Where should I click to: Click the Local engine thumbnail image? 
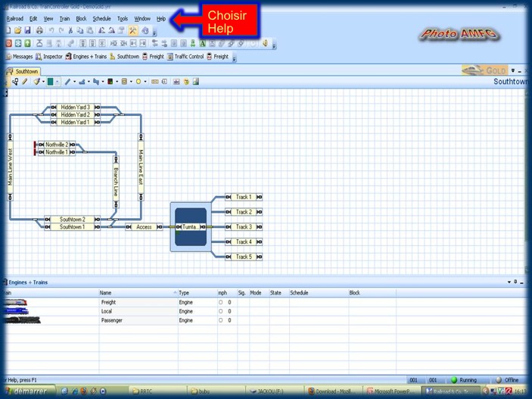17,311
